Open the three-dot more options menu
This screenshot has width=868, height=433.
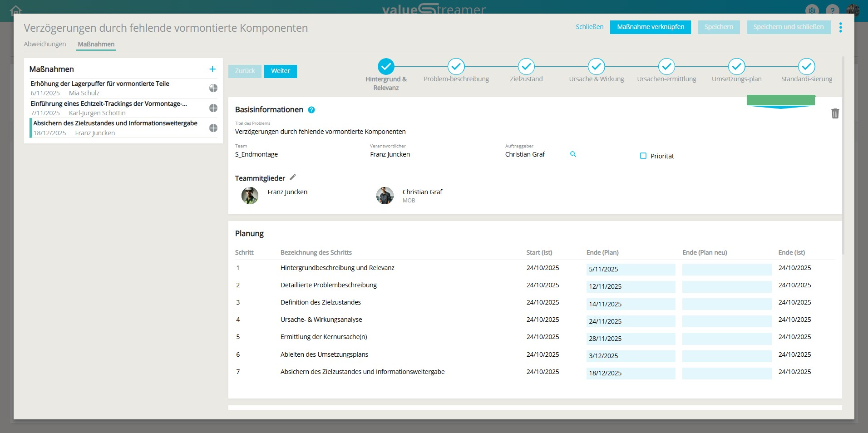coord(841,27)
